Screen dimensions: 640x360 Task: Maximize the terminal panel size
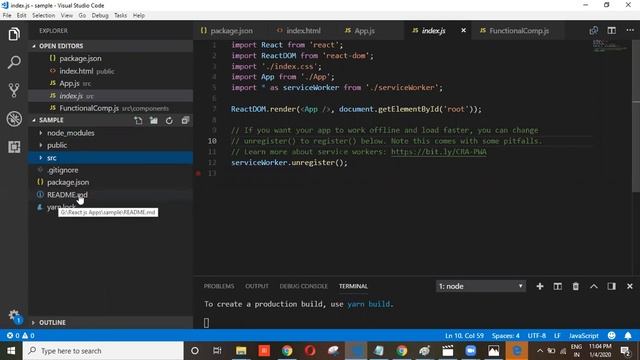pyautogui.click(x=593, y=286)
